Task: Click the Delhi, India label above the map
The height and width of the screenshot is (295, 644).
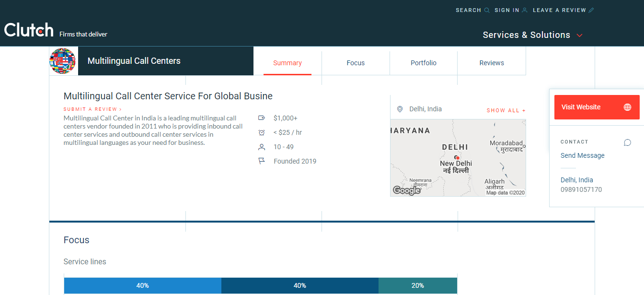Action: [x=425, y=109]
